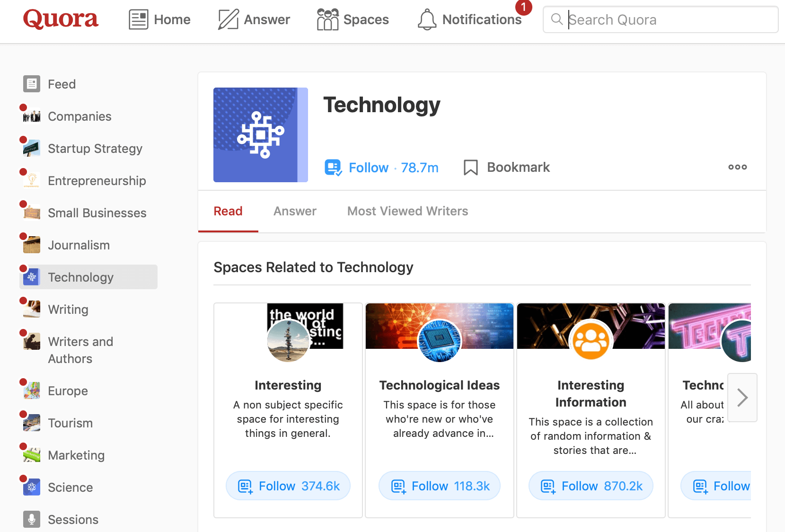785x532 pixels.
Task: Switch to the Answer tab
Action: [295, 211]
